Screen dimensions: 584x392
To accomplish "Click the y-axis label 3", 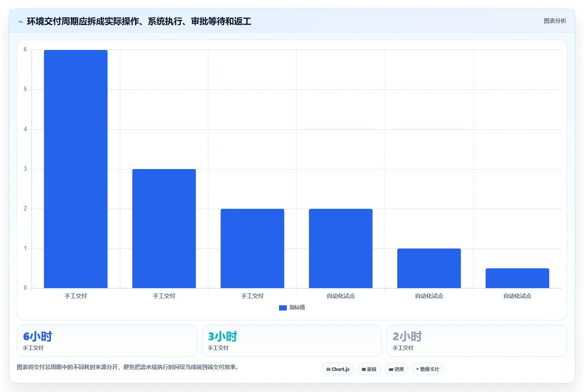I will (x=25, y=169).
